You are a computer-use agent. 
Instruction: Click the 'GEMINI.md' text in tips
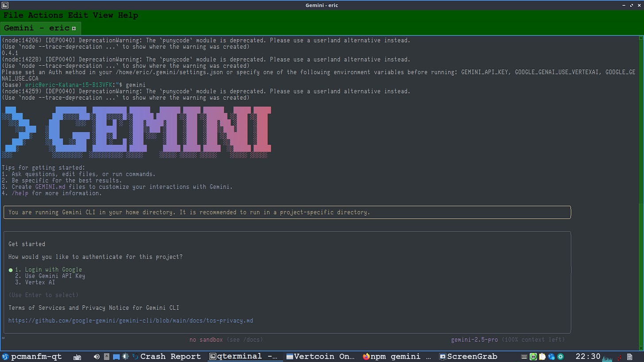click(x=50, y=187)
